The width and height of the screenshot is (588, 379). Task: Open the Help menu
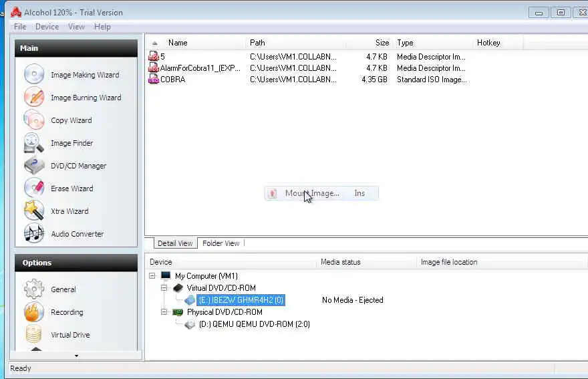[102, 27]
